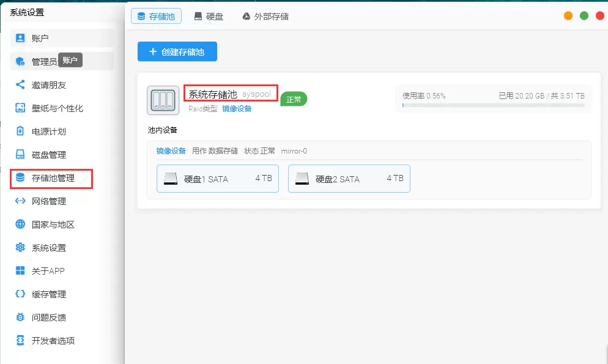Viewport: 608px width, 364px height.
Task: Click the 状态 正常 text
Action: pyautogui.click(x=259, y=150)
